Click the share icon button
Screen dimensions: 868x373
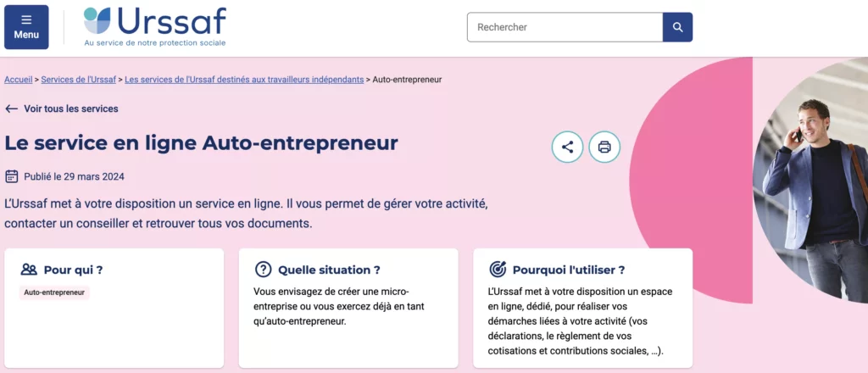coord(568,147)
